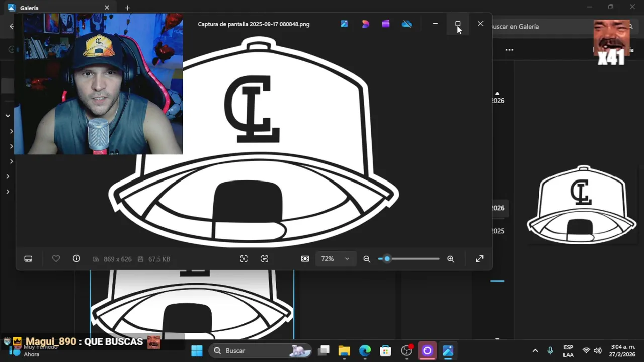The image size is (644, 362).
Task: Click the OneDrive cloud icon in viewer
Action: 407,24
